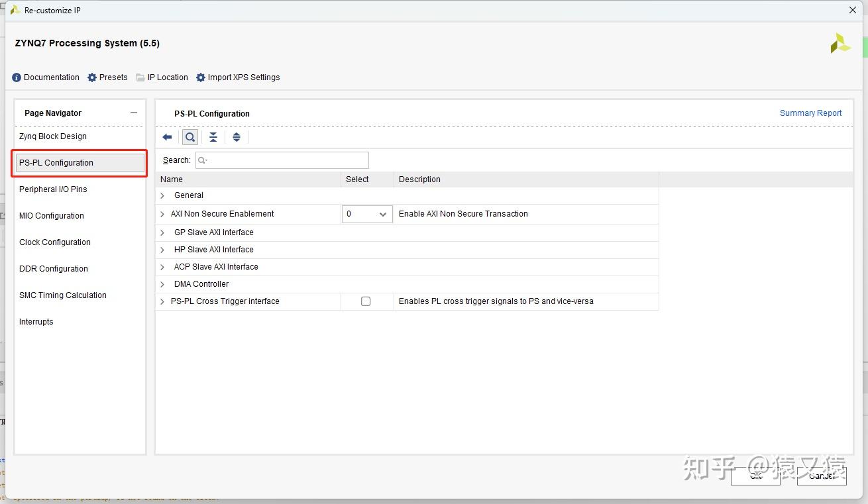Image resolution: width=868 pixels, height=504 pixels.
Task: Click the IP Location folder icon
Action: [x=140, y=77]
